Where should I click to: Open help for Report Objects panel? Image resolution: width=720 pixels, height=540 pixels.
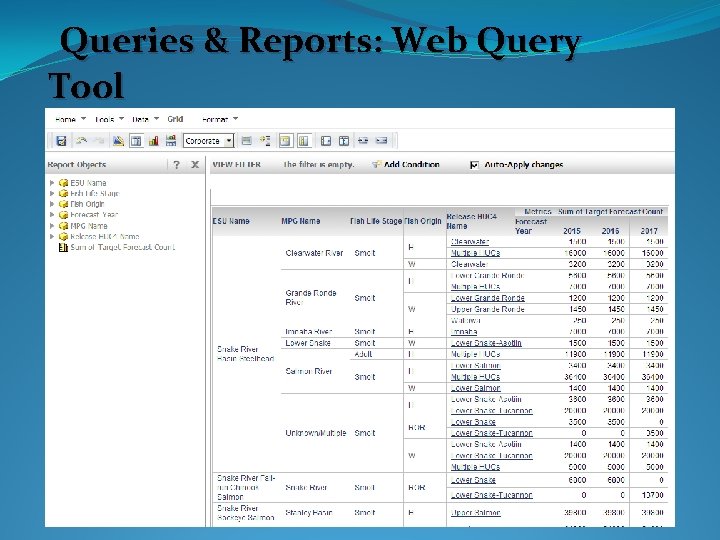coord(176,164)
